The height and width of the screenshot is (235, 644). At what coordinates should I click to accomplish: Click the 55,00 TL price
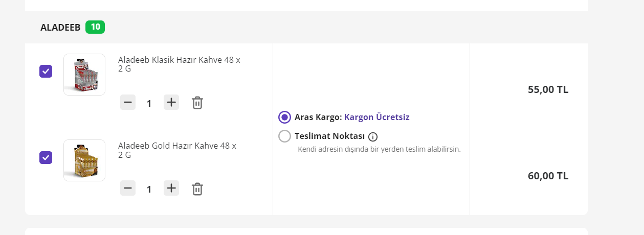548,90
